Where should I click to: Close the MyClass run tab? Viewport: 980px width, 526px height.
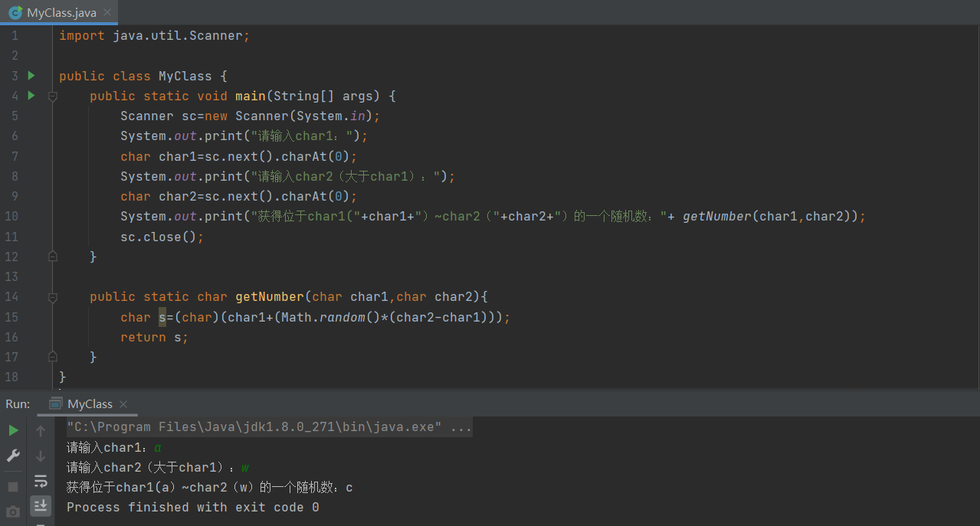(123, 404)
